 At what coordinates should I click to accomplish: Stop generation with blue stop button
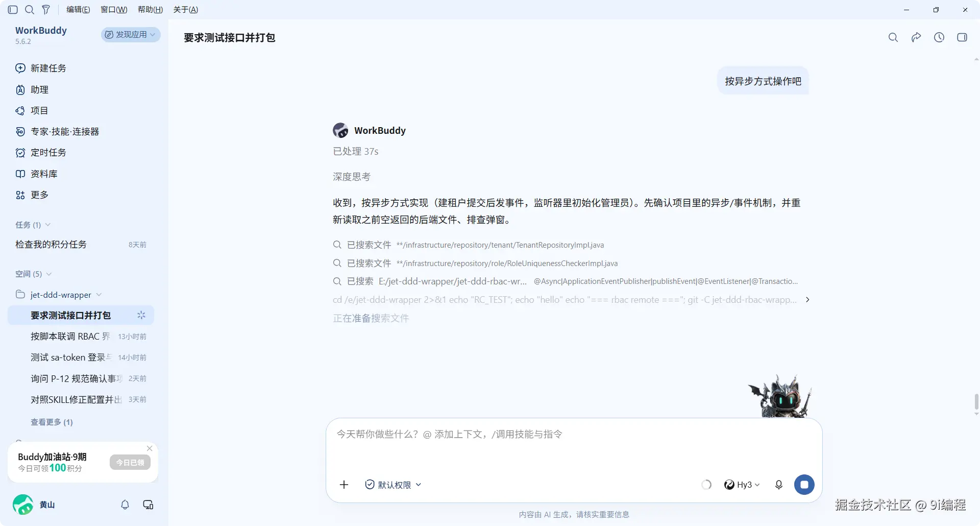tap(804, 485)
